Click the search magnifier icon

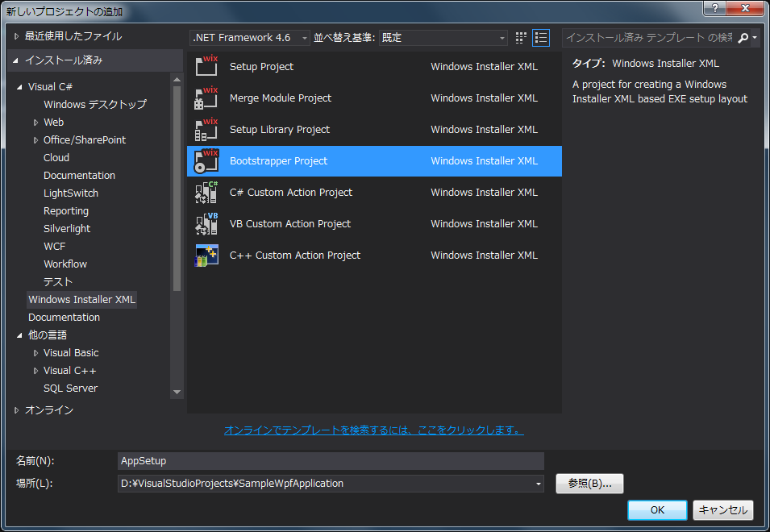point(743,38)
